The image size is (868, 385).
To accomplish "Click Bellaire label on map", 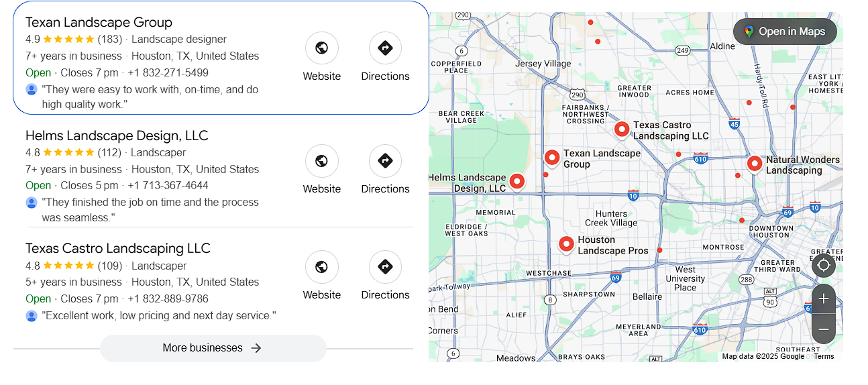I will tap(647, 296).
